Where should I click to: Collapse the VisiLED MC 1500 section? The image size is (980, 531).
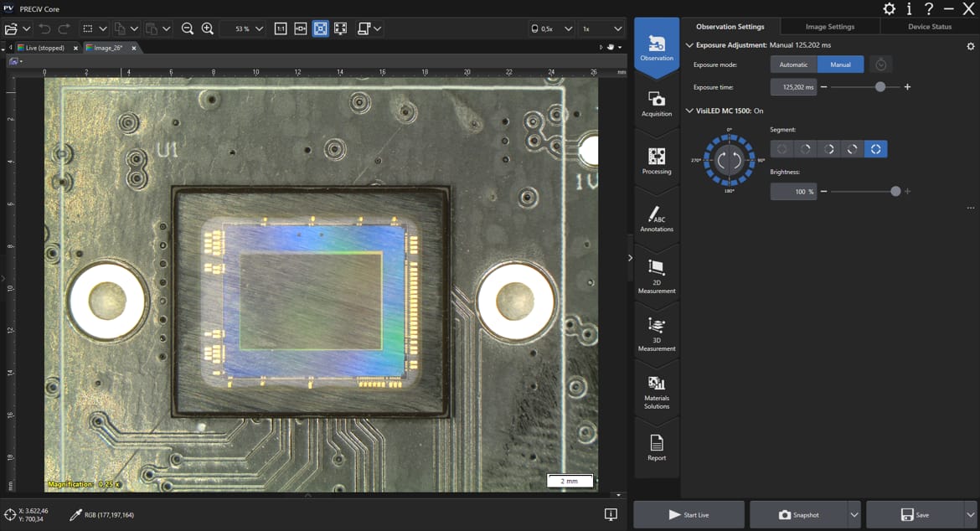pyautogui.click(x=689, y=111)
